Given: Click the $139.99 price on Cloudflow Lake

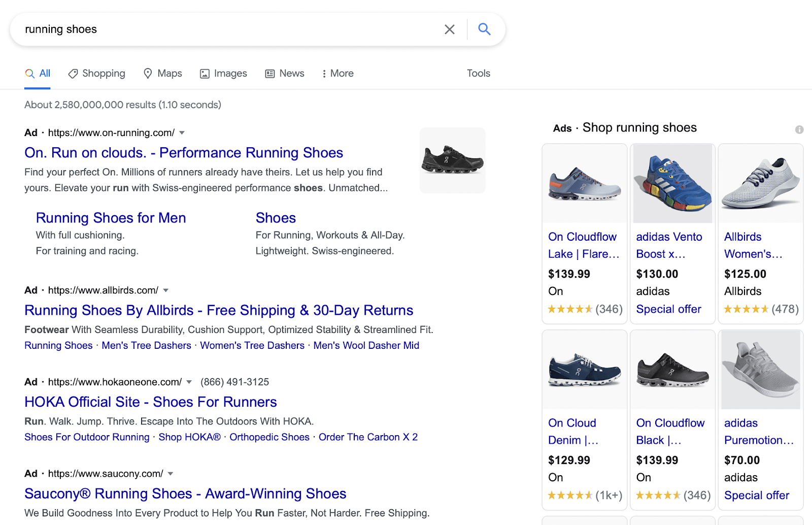Looking at the screenshot, I should pos(569,274).
